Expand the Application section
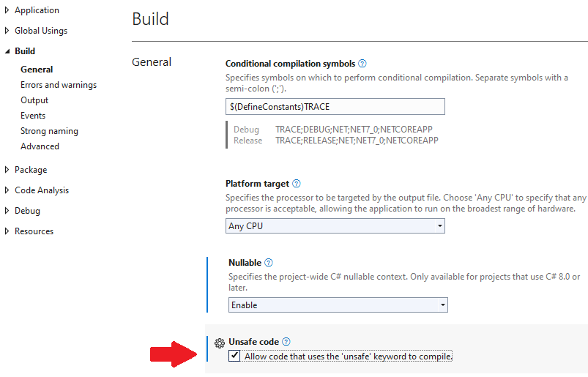Image resolution: width=588 pixels, height=377 pixels. (7, 10)
